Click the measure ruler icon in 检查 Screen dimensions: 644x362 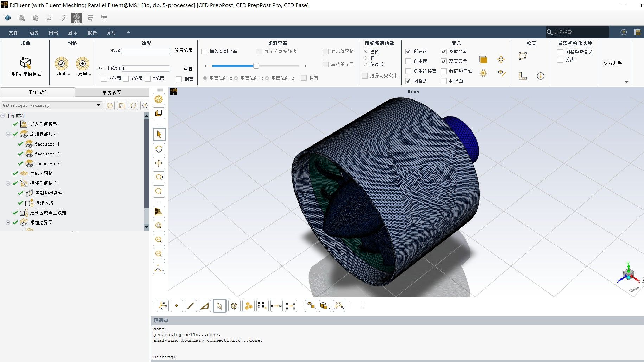[x=523, y=76]
